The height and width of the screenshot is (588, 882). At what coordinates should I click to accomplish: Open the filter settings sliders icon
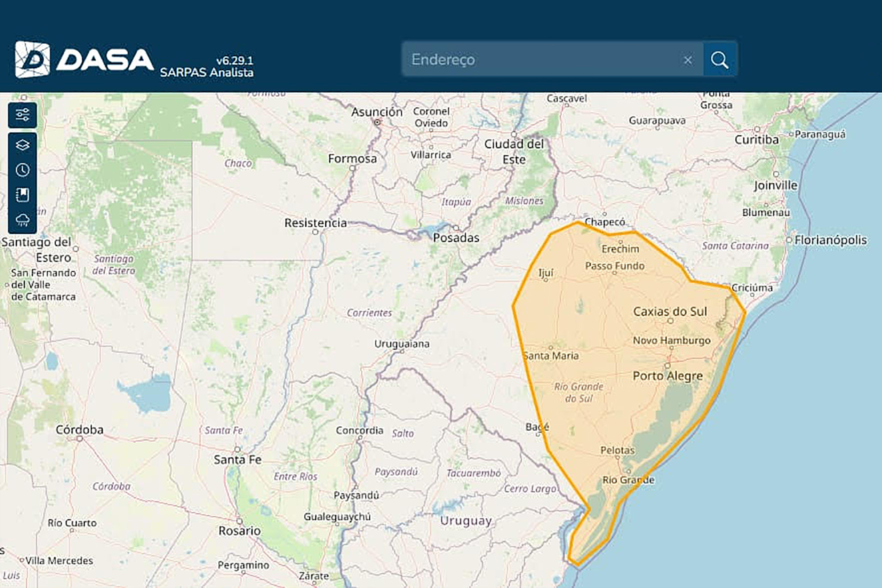click(22, 115)
